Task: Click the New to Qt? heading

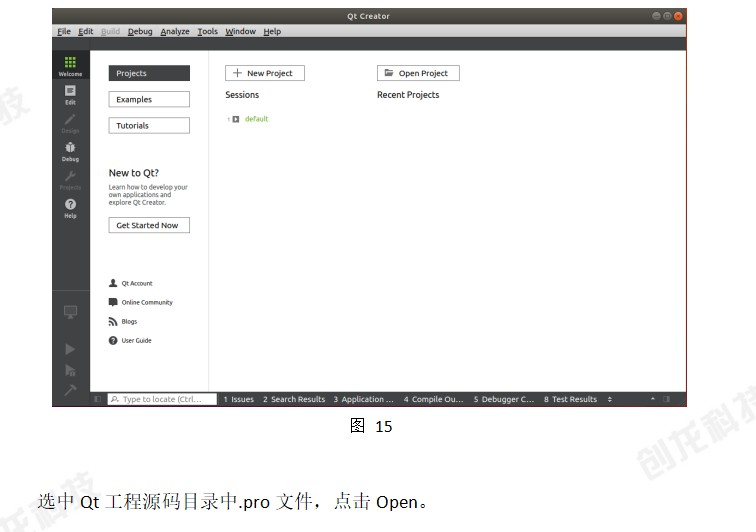Action: [x=134, y=173]
